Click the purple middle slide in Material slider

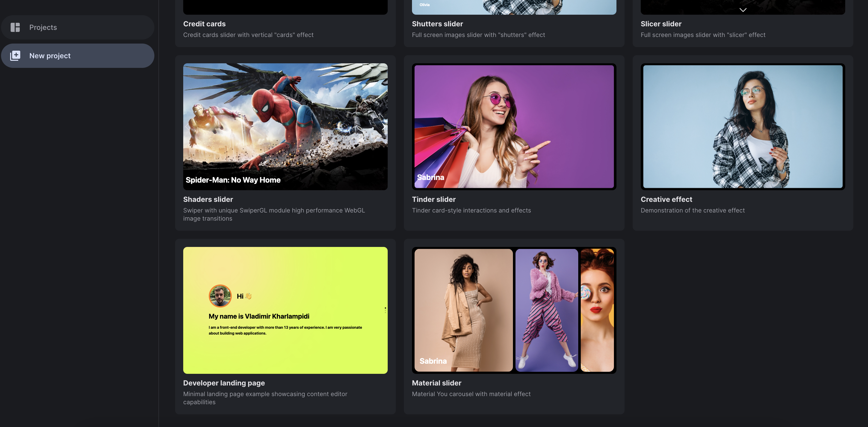coord(547,310)
